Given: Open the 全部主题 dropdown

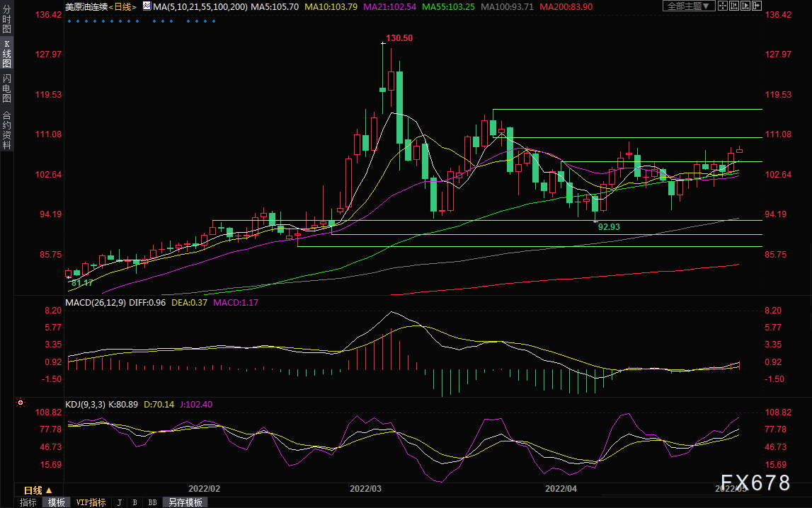Looking at the screenshot, I should point(689,6).
